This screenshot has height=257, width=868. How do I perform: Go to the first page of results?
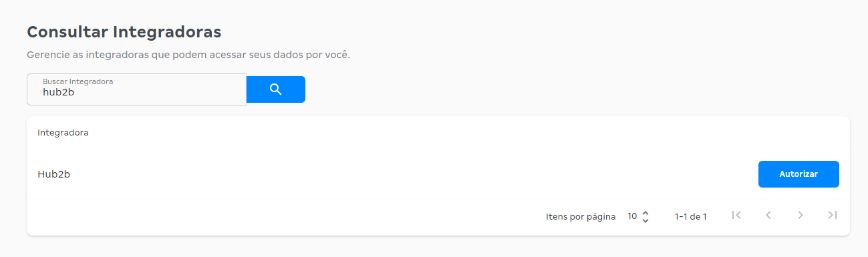pyautogui.click(x=736, y=215)
